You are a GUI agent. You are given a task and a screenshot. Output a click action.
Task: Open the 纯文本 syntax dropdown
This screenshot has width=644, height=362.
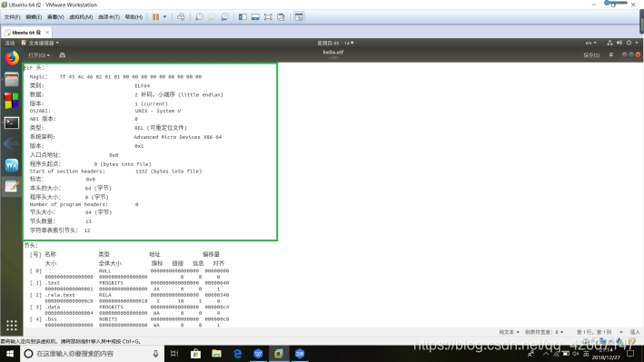[x=509, y=332]
